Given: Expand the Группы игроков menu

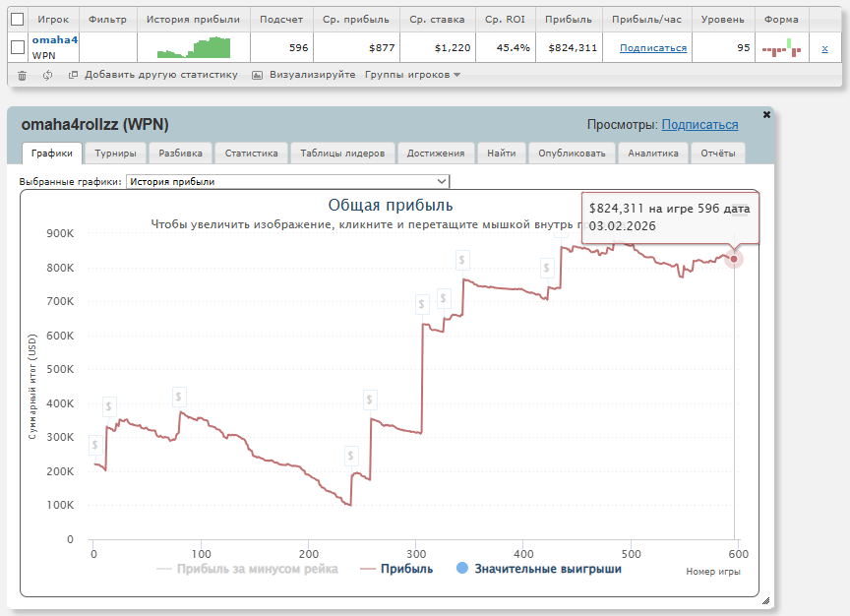Looking at the screenshot, I should [x=412, y=75].
